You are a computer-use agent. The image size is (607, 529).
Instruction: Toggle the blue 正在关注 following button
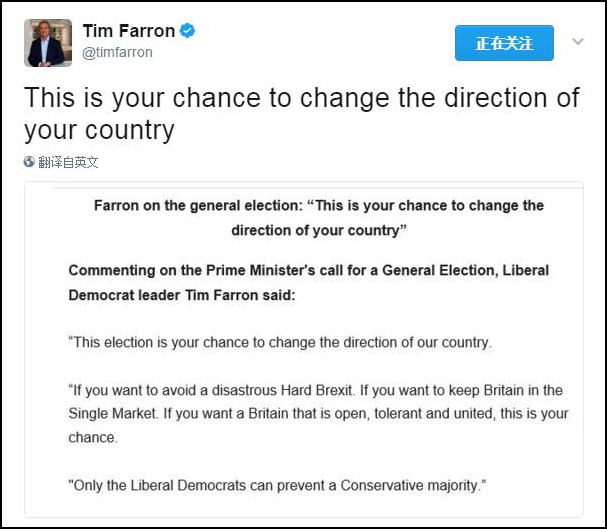coord(504,43)
